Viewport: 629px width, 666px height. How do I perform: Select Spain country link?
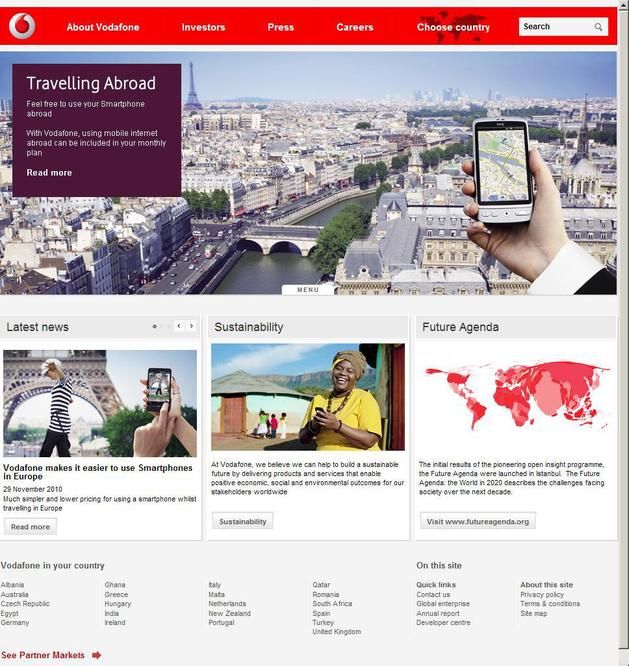click(x=322, y=613)
